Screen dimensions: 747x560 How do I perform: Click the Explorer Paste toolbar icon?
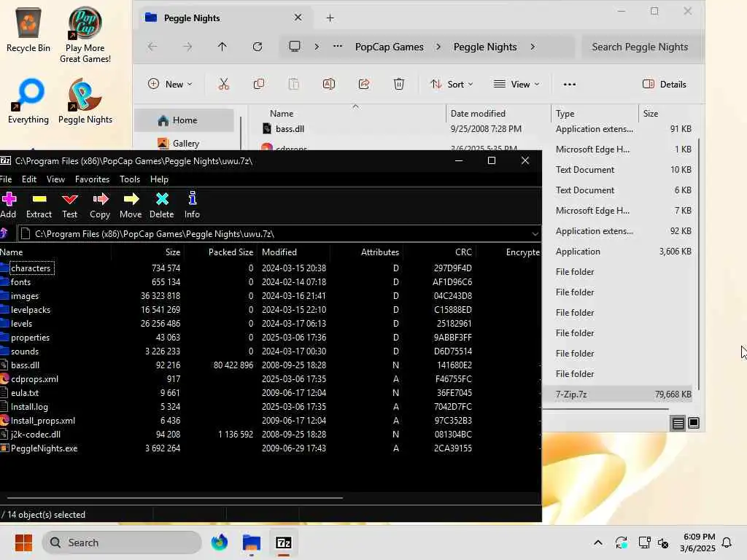pos(293,85)
